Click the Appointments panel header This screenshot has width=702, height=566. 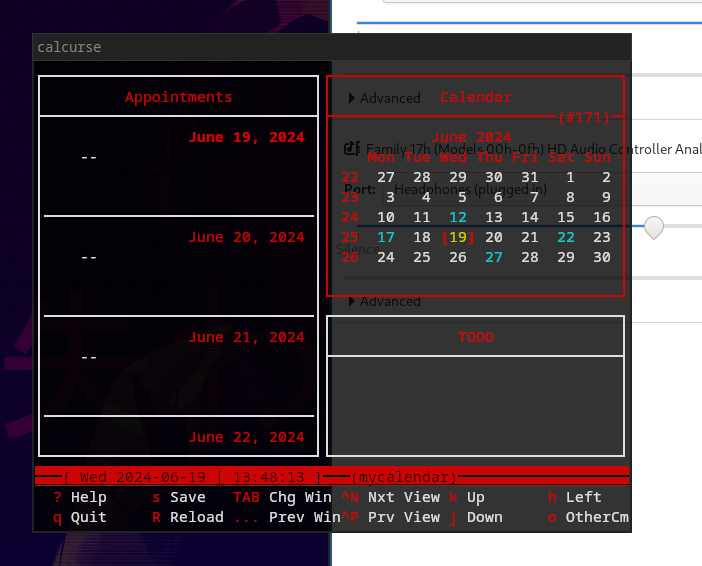(178, 97)
